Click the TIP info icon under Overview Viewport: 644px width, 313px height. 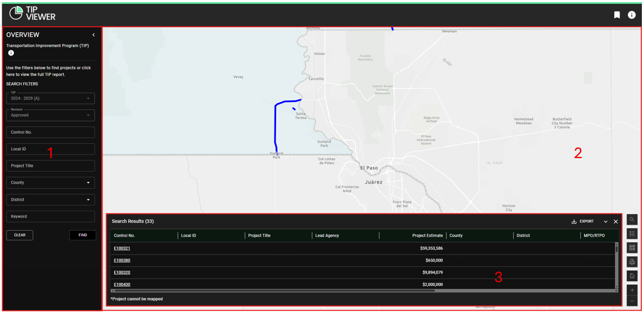(11, 53)
